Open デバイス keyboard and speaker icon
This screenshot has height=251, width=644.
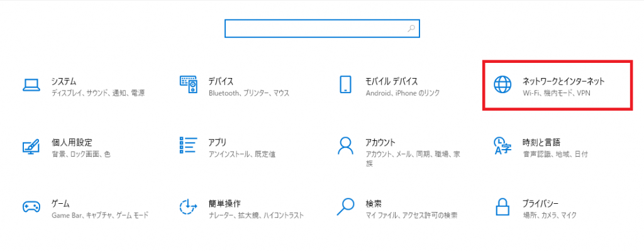pyautogui.click(x=189, y=84)
